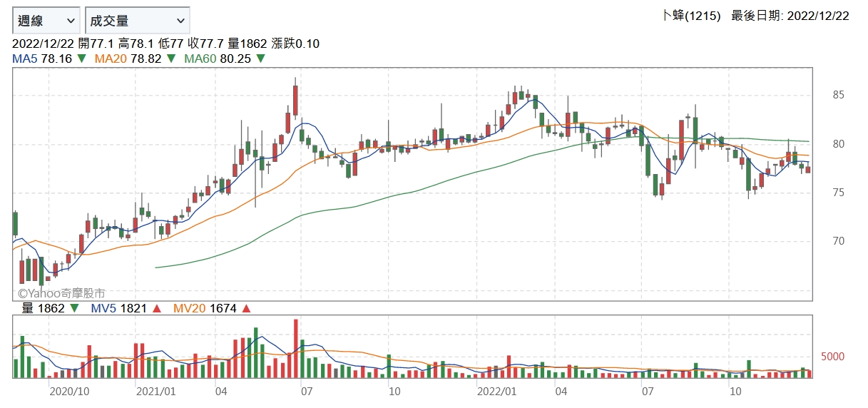The height and width of the screenshot is (408, 868).
Task: Click the red up arrow beside MV20 1674
Action: pos(247,309)
